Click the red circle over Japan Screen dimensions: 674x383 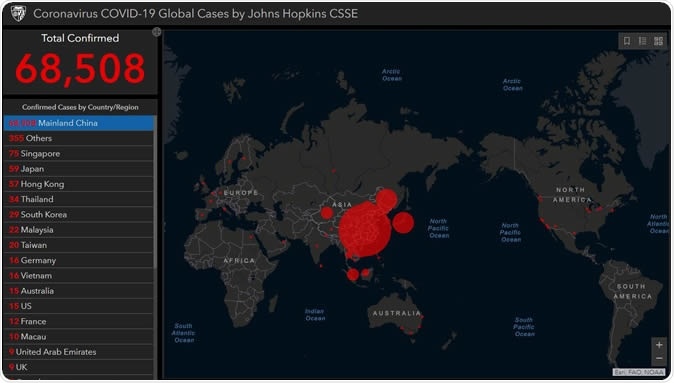[x=403, y=222]
